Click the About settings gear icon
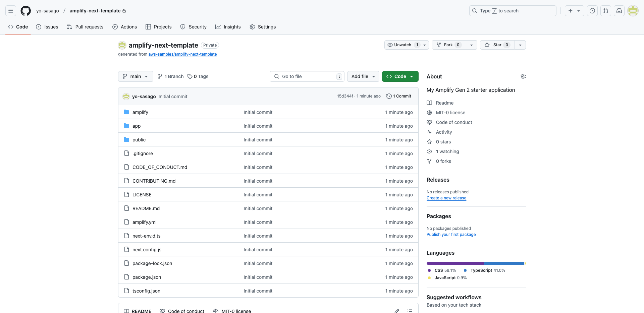This screenshot has height=313, width=644. pyautogui.click(x=523, y=76)
